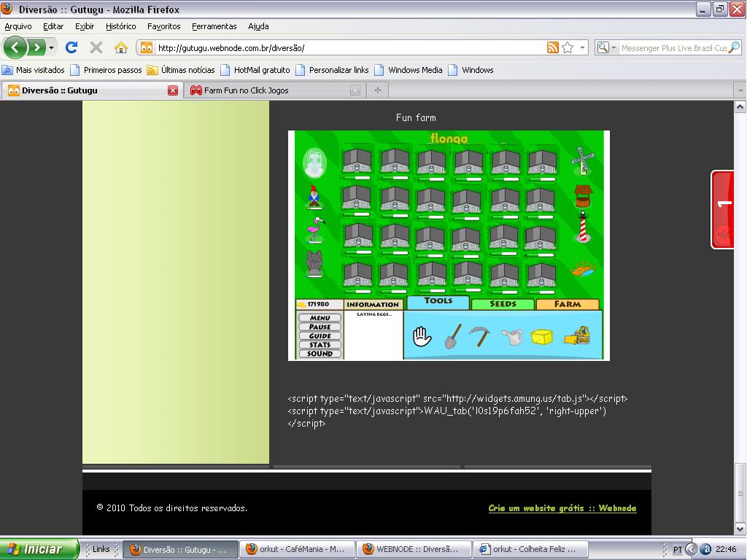Click the 'Crie um website grátis :: Webnode' link

tap(562, 508)
